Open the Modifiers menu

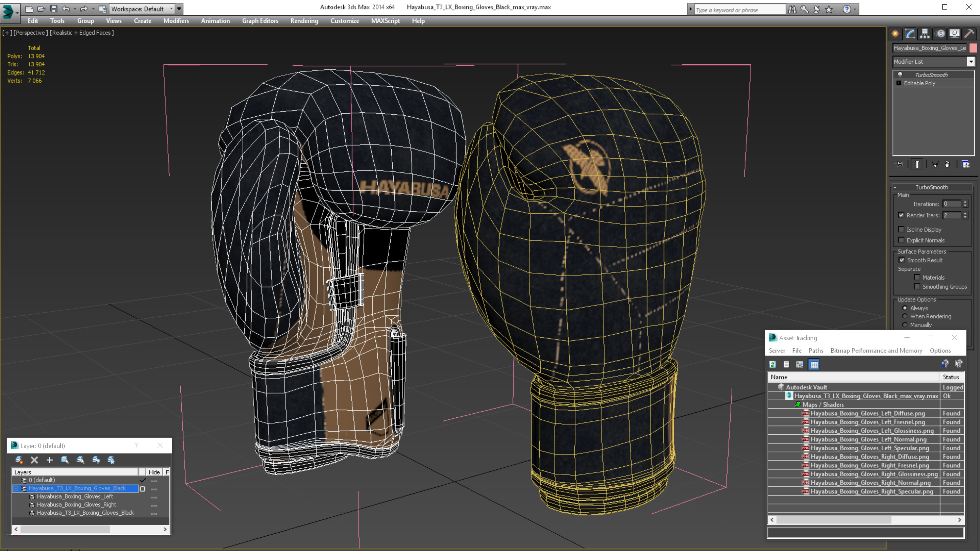[176, 21]
